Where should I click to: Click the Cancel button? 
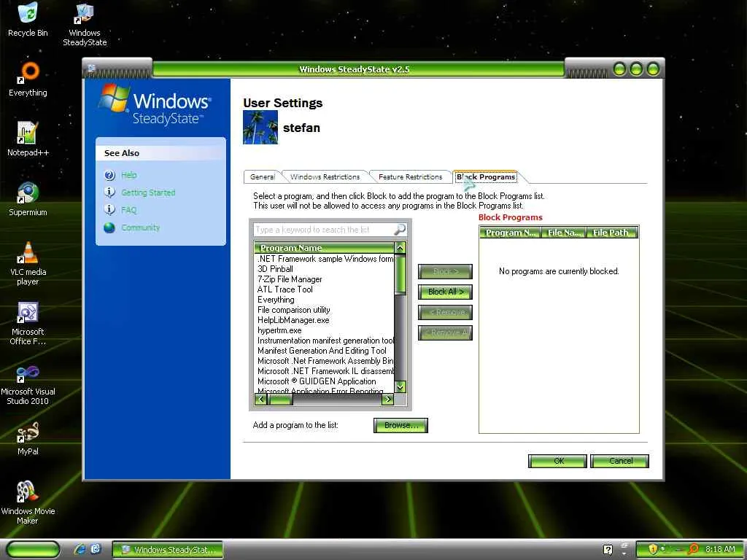point(619,461)
